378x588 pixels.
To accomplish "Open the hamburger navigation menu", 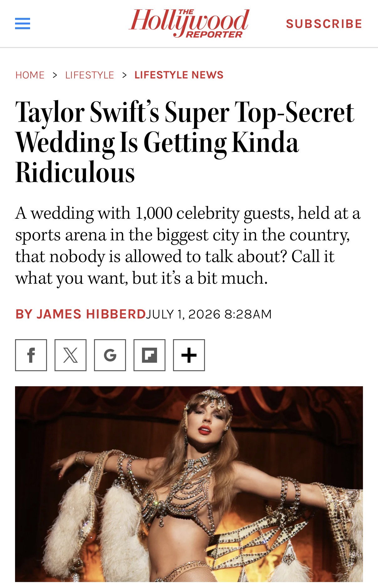I will pyautogui.click(x=23, y=24).
